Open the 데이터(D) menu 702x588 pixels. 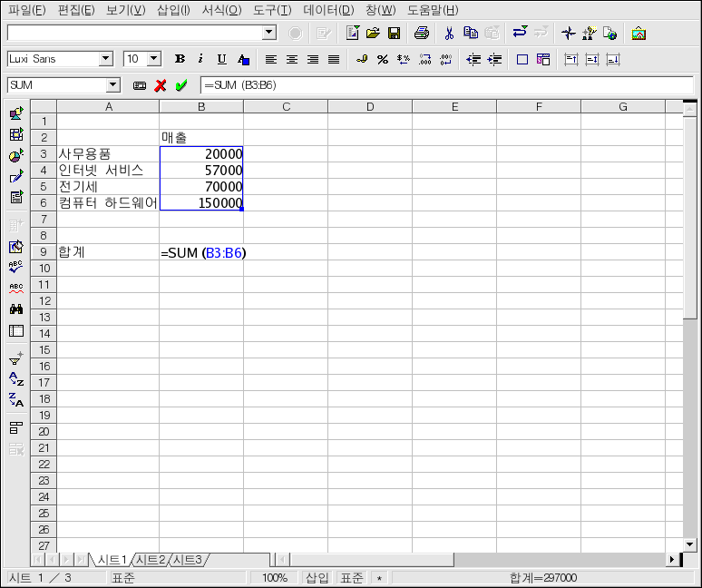click(x=327, y=10)
